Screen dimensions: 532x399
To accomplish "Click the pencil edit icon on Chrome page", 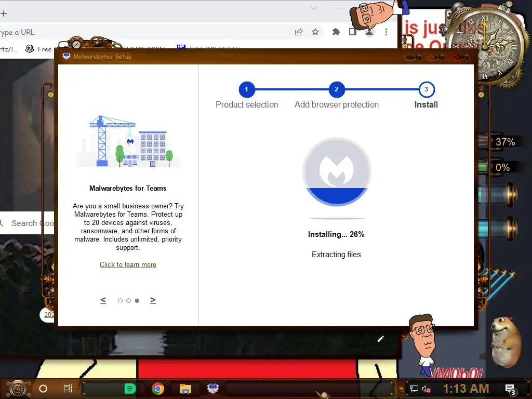I will pyautogui.click(x=381, y=339).
